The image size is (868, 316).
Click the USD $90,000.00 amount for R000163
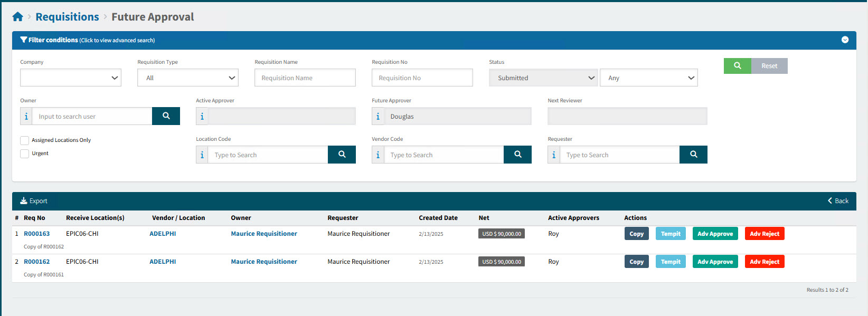click(502, 234)
